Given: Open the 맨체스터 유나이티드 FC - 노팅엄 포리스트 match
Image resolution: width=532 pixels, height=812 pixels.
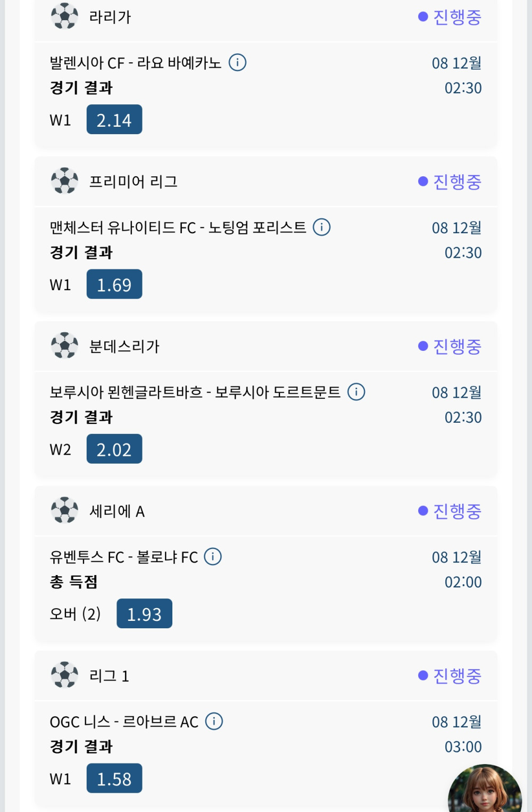Looking at the screenshot, I should click(178, 228).
